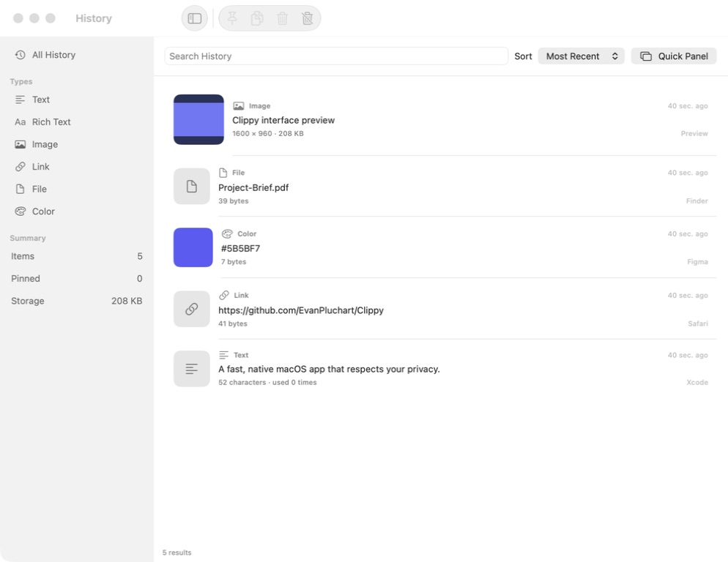Viewport: 728px width, 562px height.
Task: Click the pin icon in the toolbar
Action: click(232, 18)
